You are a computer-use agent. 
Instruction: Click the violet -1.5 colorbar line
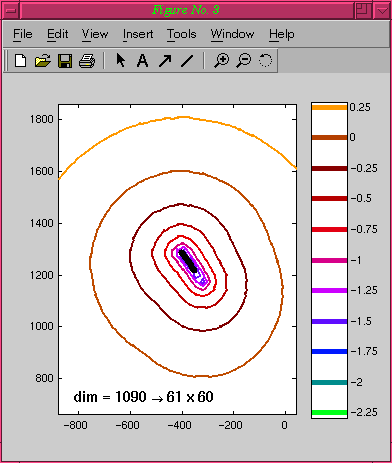click(329, 321)
